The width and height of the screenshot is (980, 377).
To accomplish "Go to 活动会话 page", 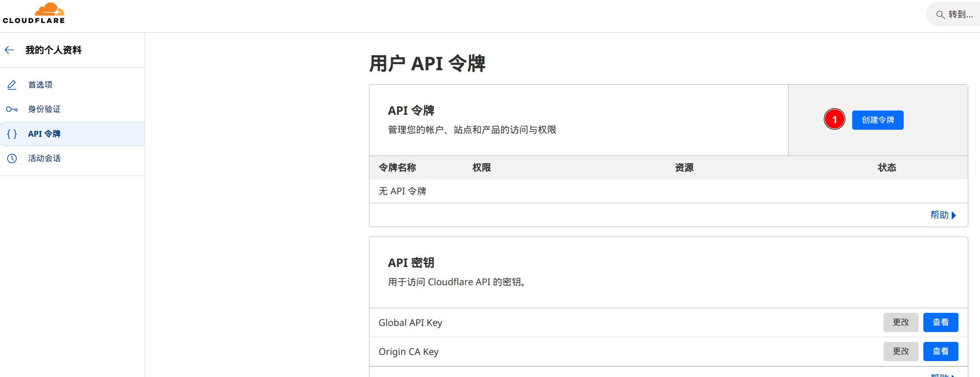I will (x=44, y=158).
